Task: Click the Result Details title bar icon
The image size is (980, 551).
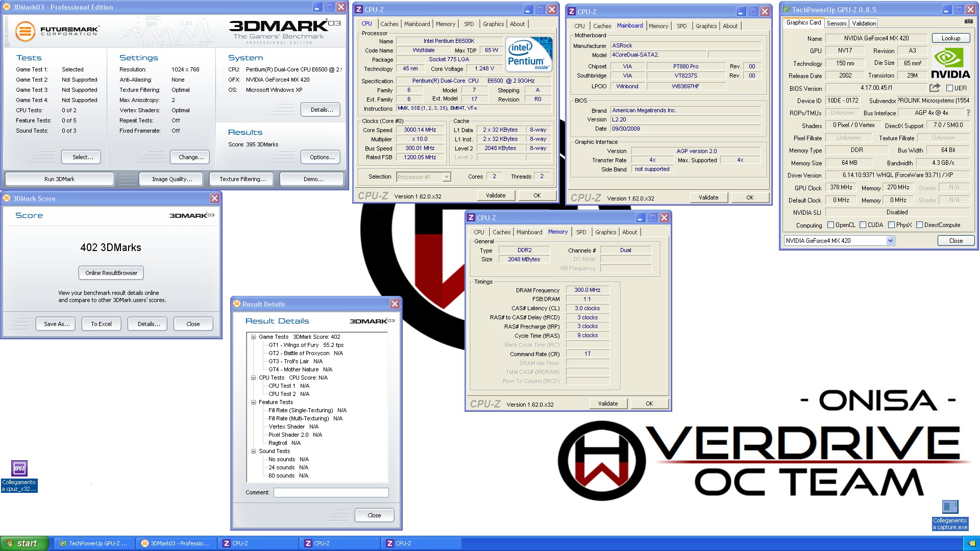Action: [236, 304]
